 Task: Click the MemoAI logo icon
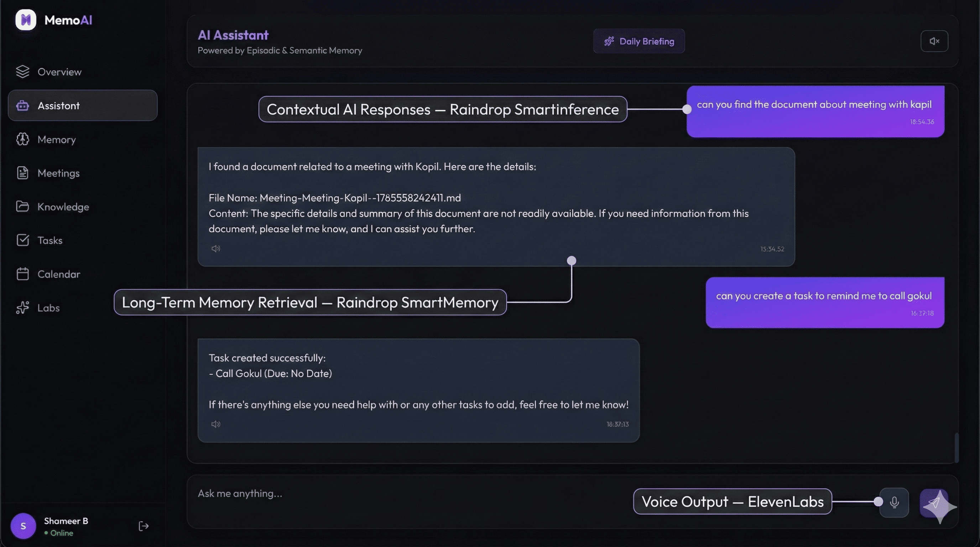[26, 20]
